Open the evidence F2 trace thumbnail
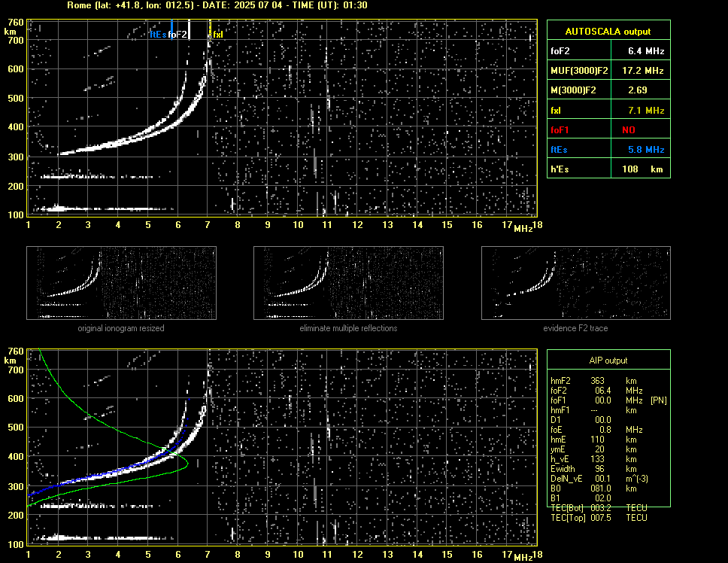The height and width of the screenshot is (563, 728). pyautogui.click(x=576, y=283)
